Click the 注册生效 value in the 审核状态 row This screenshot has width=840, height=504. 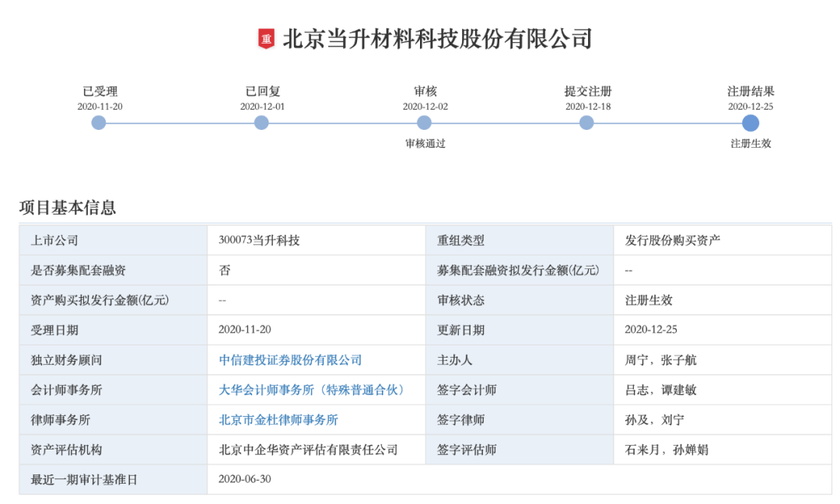648,300
